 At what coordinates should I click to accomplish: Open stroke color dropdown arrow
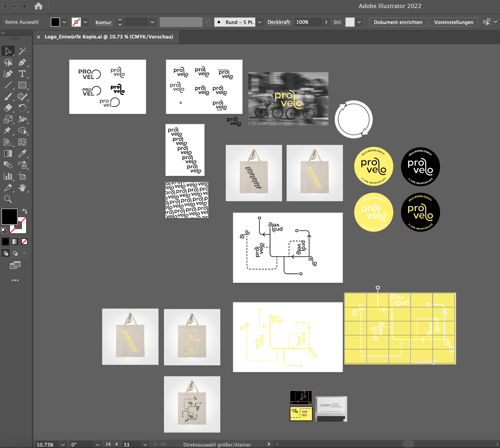pos(85,22)
